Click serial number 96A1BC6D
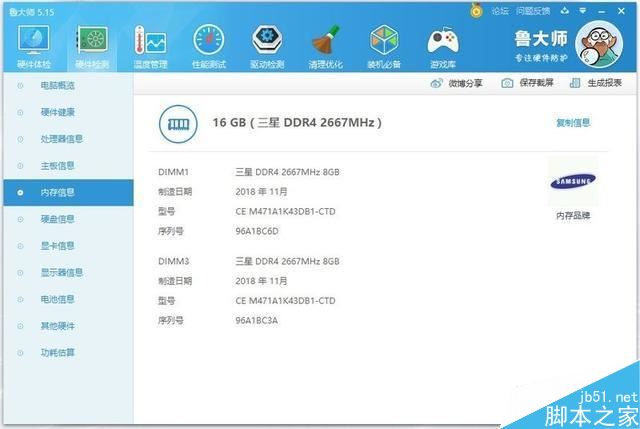The width and height of the screenshot is (640, 429). coord(257,231)
